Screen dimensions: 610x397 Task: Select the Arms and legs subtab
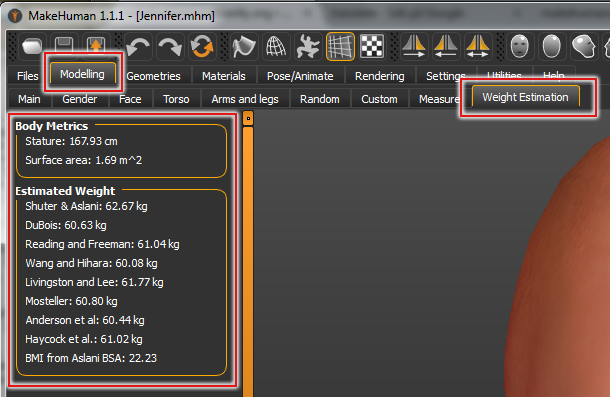pos(245,99)
